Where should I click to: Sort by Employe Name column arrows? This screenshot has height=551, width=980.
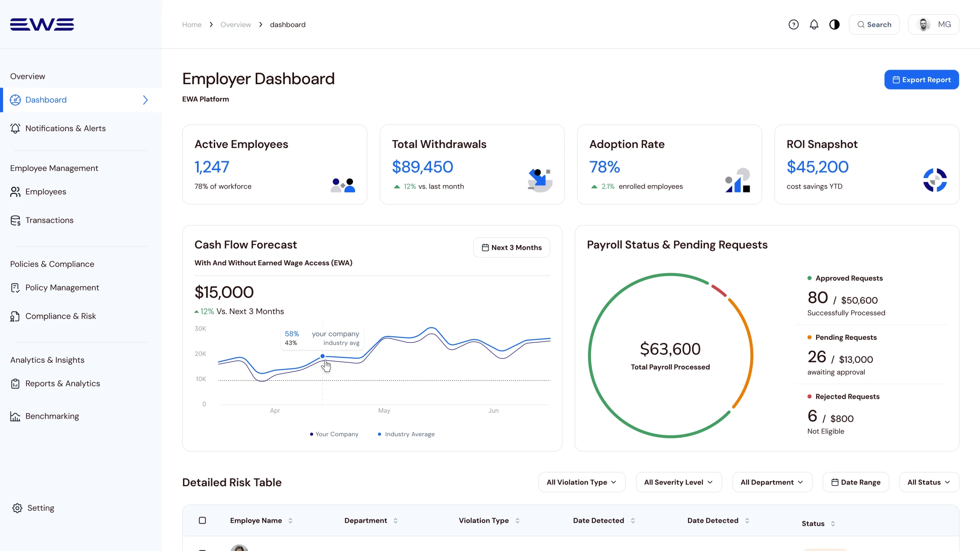[291, 520]
